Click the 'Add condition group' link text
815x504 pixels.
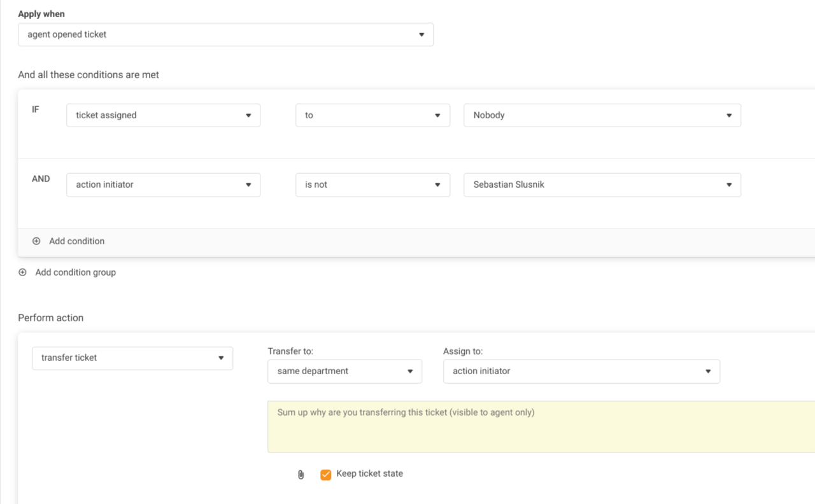[75, 272]
